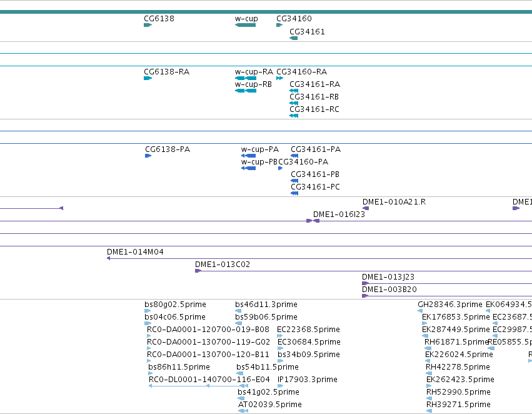The image size is (532, 414).
Task: Click the EC30684.5prime EST label
Action: click(309, 343)
